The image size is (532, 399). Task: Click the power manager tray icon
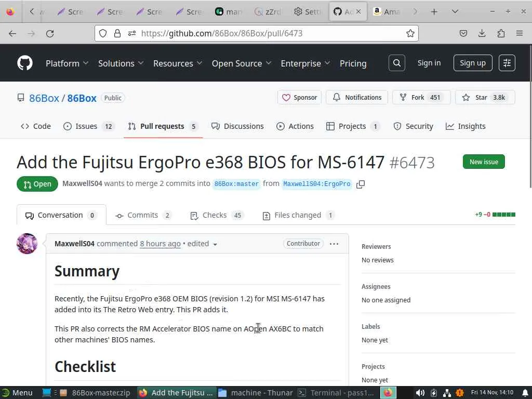(x=434, y=393)
